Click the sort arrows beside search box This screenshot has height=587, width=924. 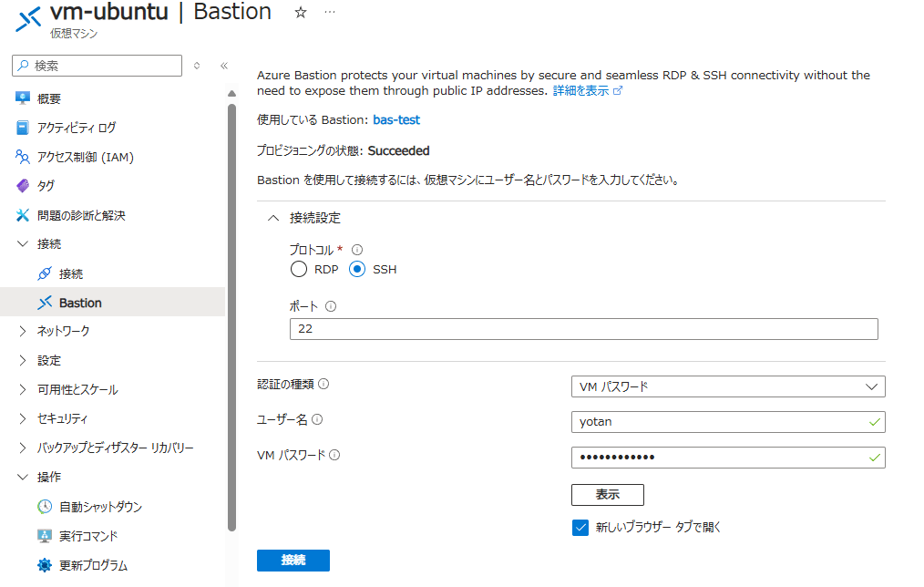click(x=197, y=66)
